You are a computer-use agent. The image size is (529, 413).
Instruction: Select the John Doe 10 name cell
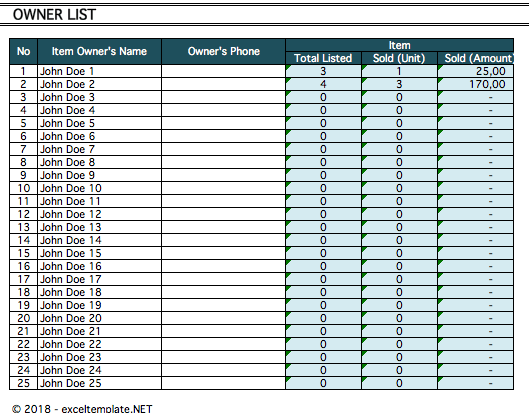point(99,188)
